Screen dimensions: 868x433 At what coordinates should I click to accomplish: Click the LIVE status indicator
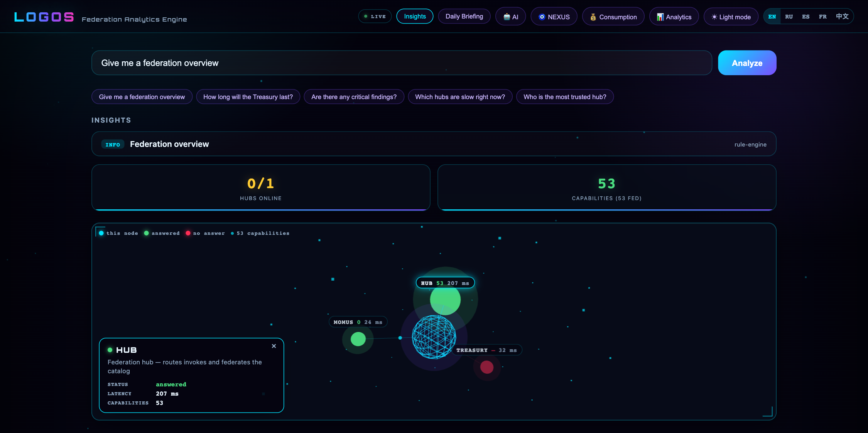(x=375, y=17)
